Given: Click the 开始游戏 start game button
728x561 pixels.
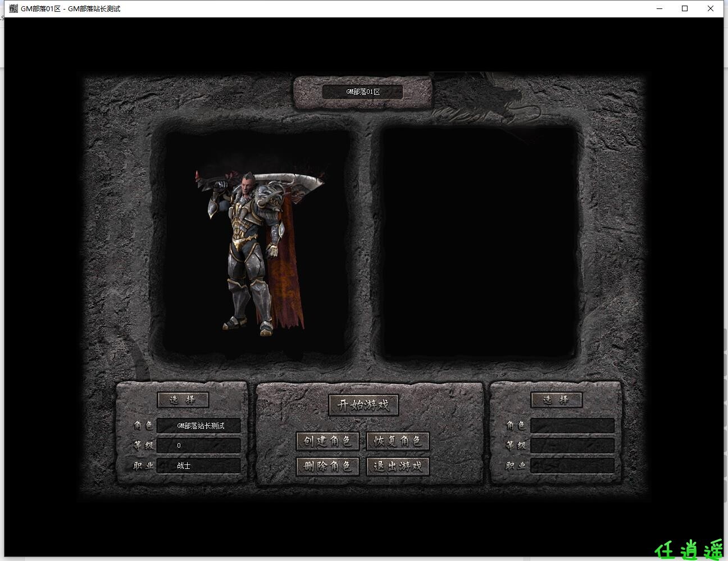Looking at the screenshot, I should (363, 405).
